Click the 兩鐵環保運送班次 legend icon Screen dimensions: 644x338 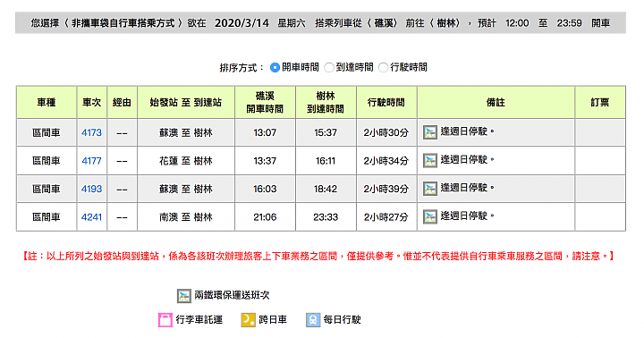[x=184, y=296]
